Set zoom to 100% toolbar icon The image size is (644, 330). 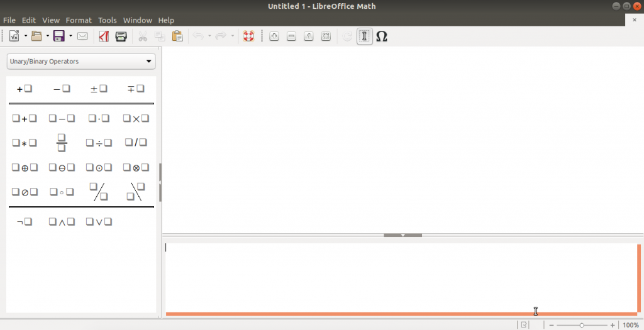(308, 36)
